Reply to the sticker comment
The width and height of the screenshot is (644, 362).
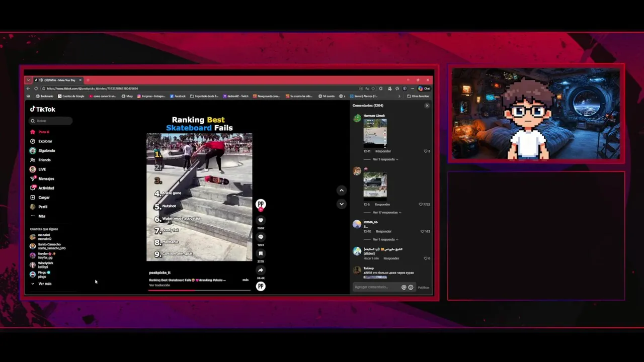(x=391, y=258)
